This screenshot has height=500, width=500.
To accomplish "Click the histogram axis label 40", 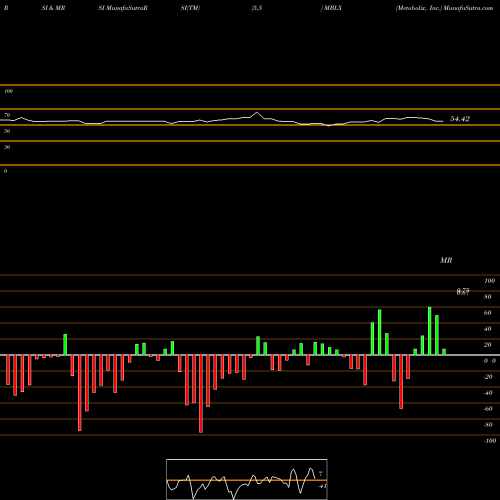I will pos(487,329).
